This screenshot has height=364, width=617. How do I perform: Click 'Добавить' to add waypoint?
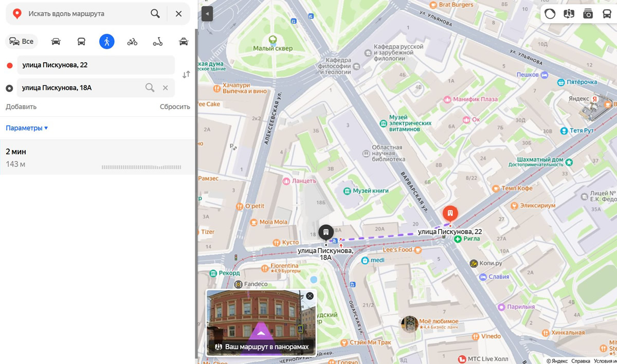[x=21, y=107]
